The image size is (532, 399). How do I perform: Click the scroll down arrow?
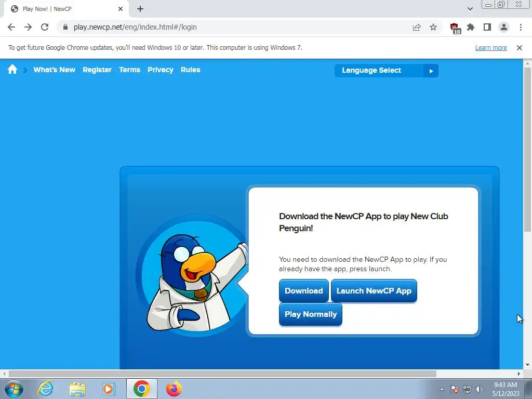click(527, 365)
